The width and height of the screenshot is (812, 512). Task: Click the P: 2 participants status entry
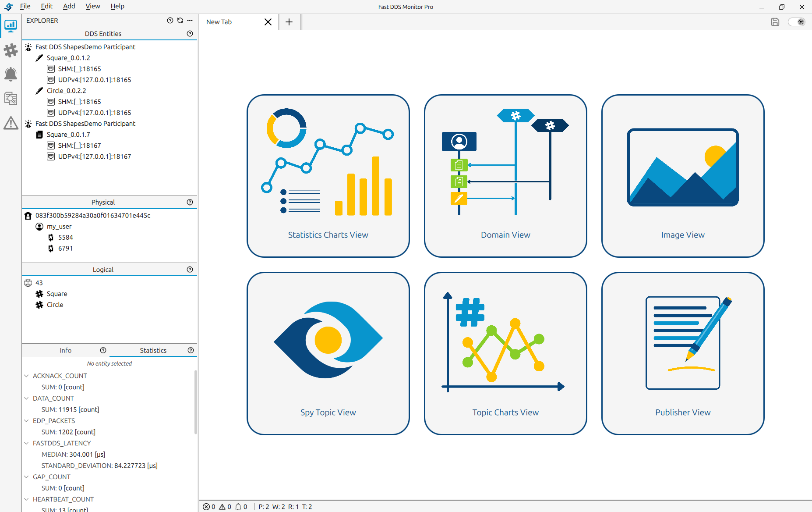pos(264,507)
